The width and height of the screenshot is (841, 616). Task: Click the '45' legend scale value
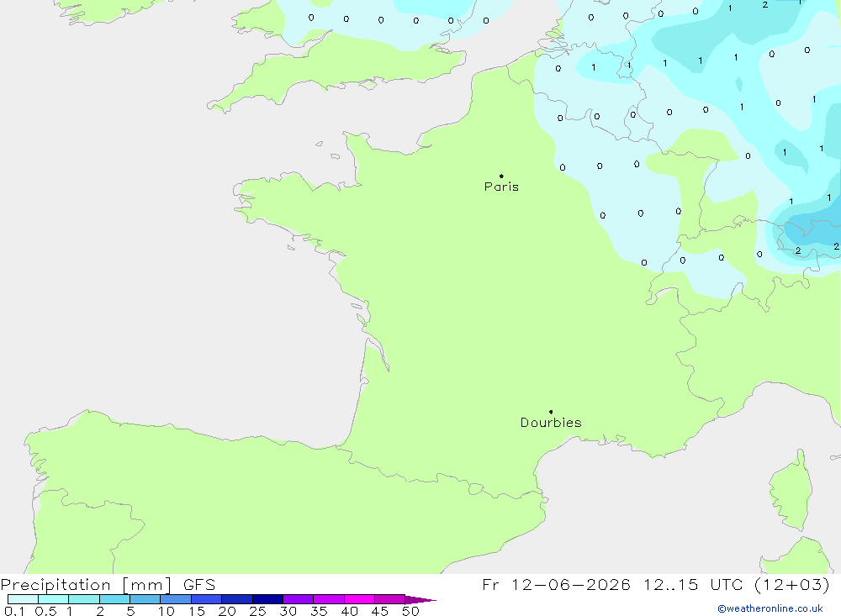coord(380,611)
